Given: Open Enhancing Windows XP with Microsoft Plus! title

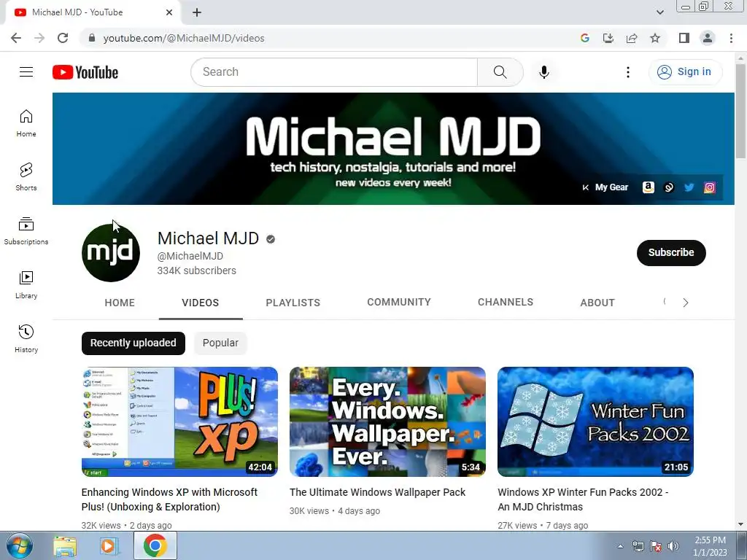Looking at the screenshot, I should tap(169, 499).
